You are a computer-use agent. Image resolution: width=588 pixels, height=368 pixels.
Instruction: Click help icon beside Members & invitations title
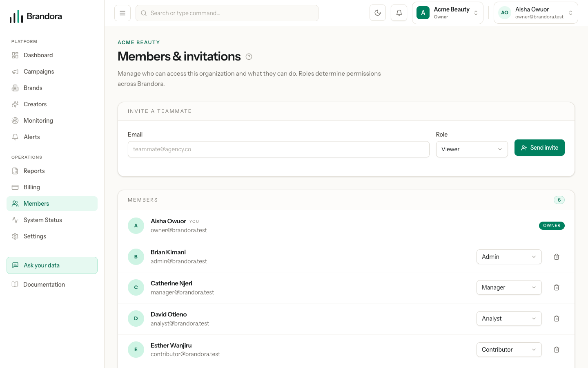(x=249, y=57)
